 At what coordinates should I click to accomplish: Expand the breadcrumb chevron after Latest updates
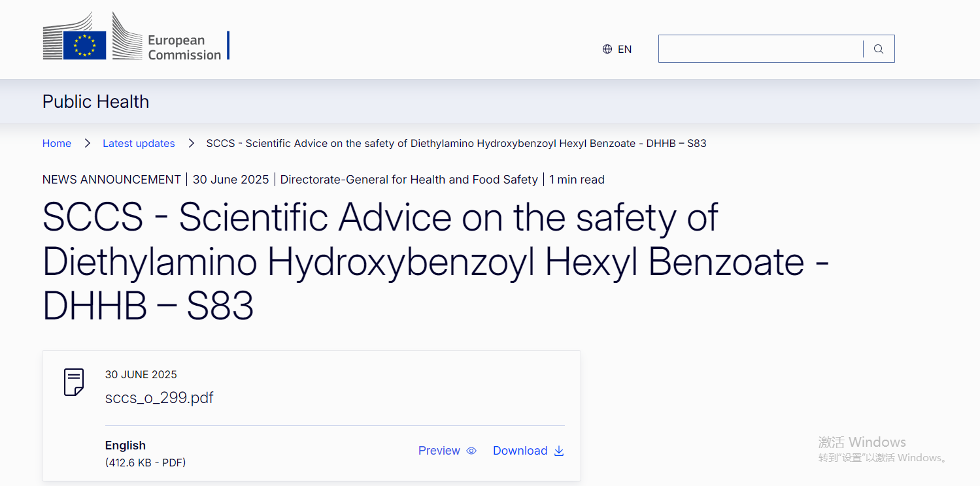[x=191, y=143]
